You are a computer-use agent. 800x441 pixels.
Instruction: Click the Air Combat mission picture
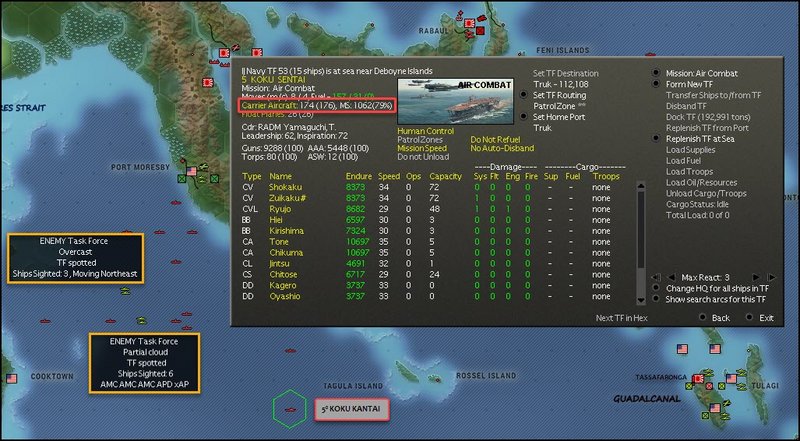[x=455, y=101]
